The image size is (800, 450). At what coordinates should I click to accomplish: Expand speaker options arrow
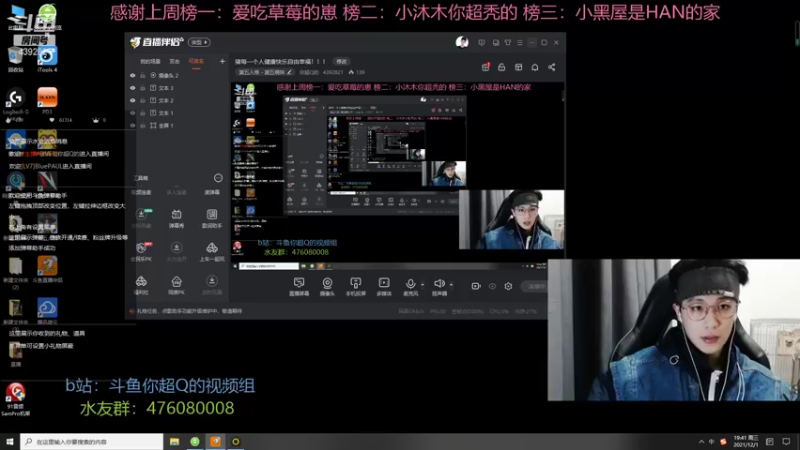[x=451, y=285]
